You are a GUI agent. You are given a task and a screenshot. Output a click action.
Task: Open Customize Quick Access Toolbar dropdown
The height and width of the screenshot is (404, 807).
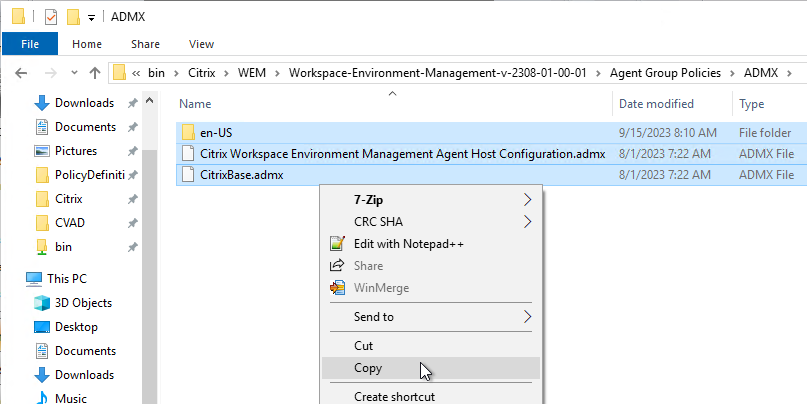[x=91, y=17]
